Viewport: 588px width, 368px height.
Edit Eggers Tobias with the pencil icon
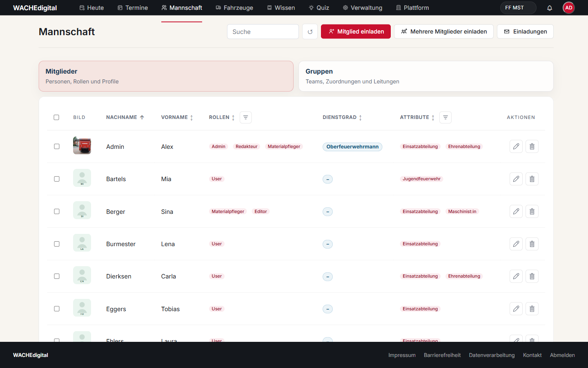[x=516, y=309]
